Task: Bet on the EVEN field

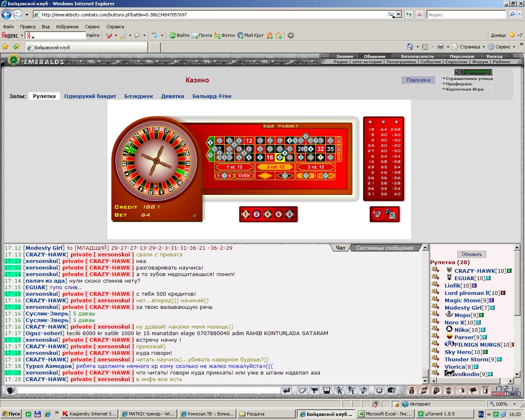Action: coord(244,176)
